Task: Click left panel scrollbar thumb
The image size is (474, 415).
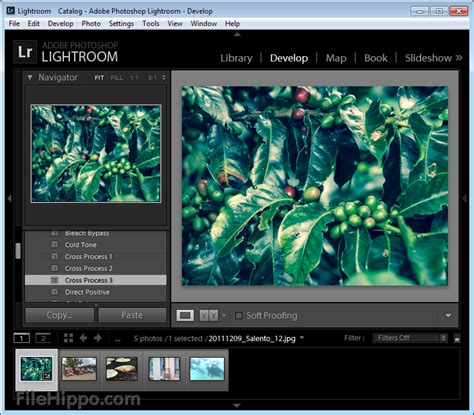Action: tap(18, 251)
